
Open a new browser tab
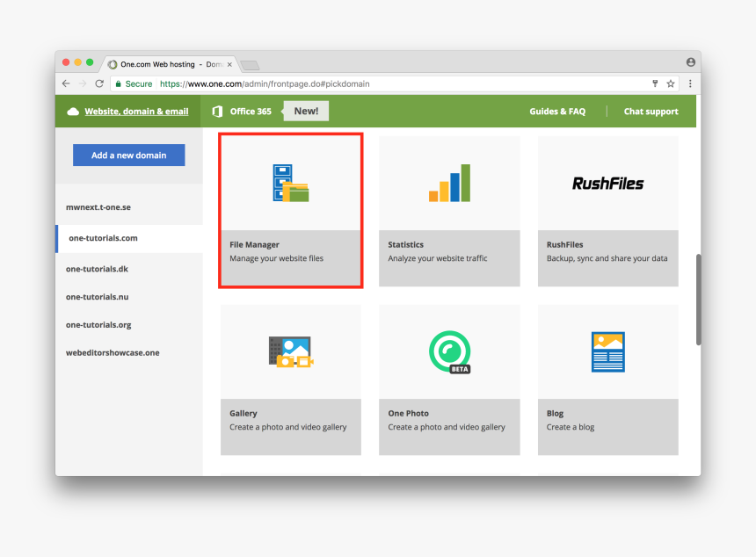[250, 65]
